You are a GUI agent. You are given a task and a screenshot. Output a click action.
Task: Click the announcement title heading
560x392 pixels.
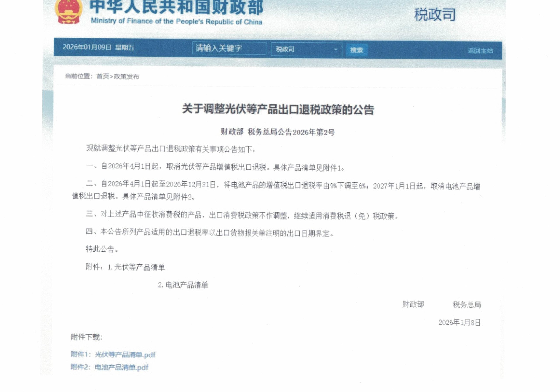coord(278,109)
